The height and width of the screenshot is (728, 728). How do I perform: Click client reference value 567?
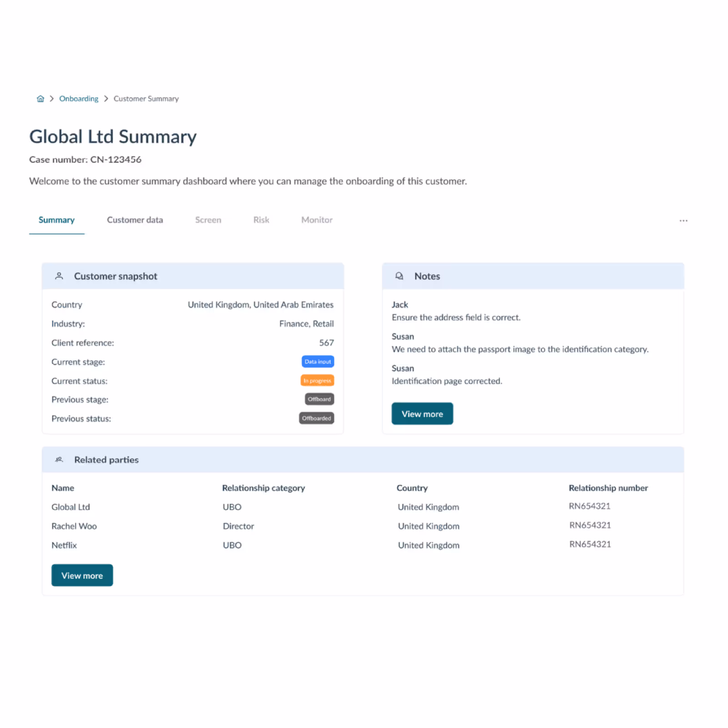coord(327,343)
